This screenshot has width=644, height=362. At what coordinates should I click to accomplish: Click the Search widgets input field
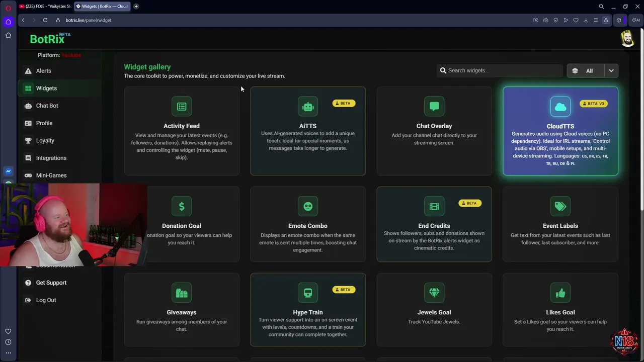500,70
